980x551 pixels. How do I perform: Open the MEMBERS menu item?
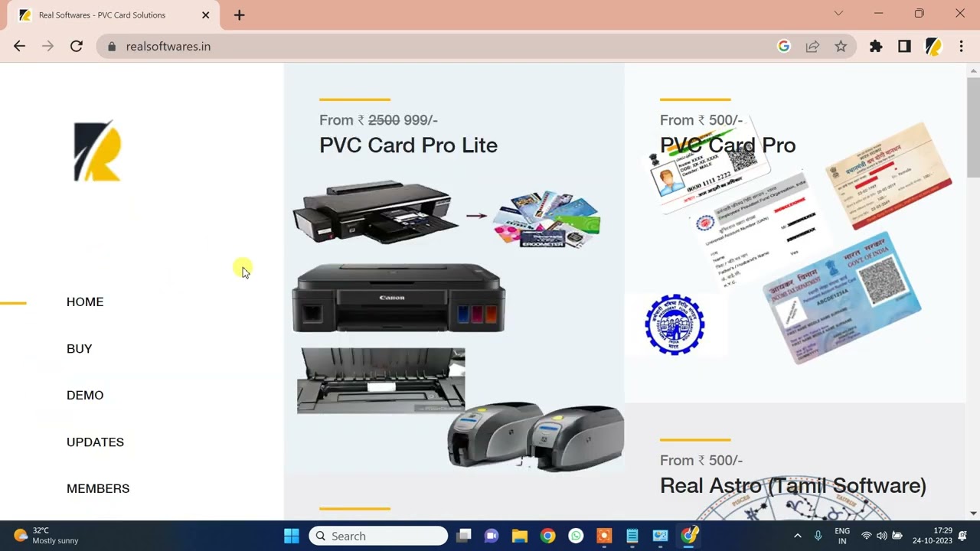98,488
